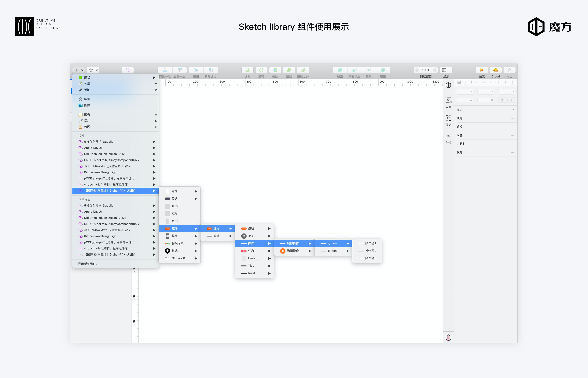Click the Mask tool icon
This screenshot has width=588, height=378.
click(275, 70)
